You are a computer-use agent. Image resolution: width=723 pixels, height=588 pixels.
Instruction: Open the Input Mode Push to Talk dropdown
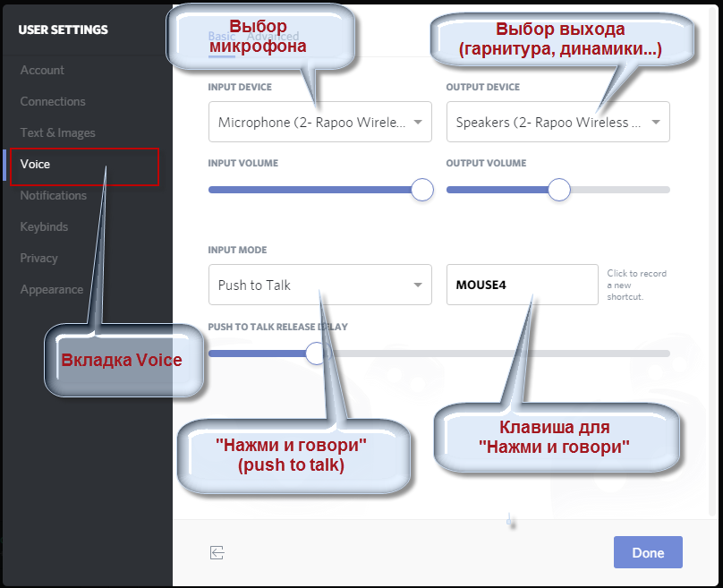320,285
